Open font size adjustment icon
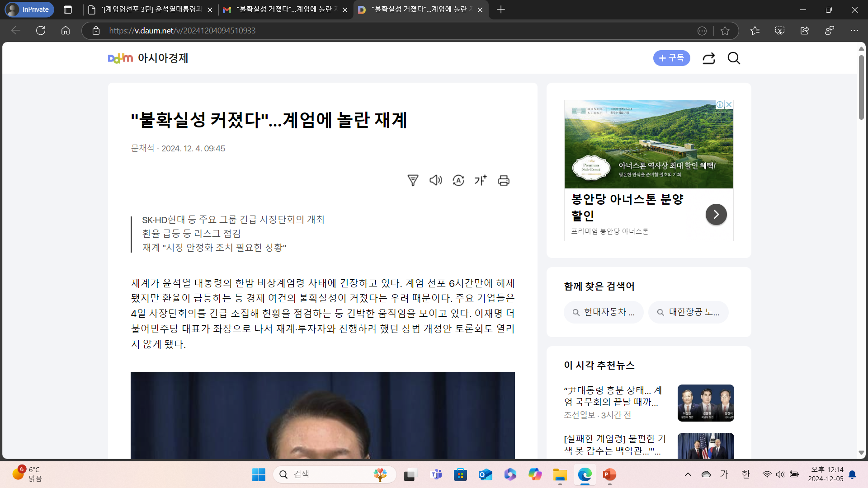 (481, 180)
